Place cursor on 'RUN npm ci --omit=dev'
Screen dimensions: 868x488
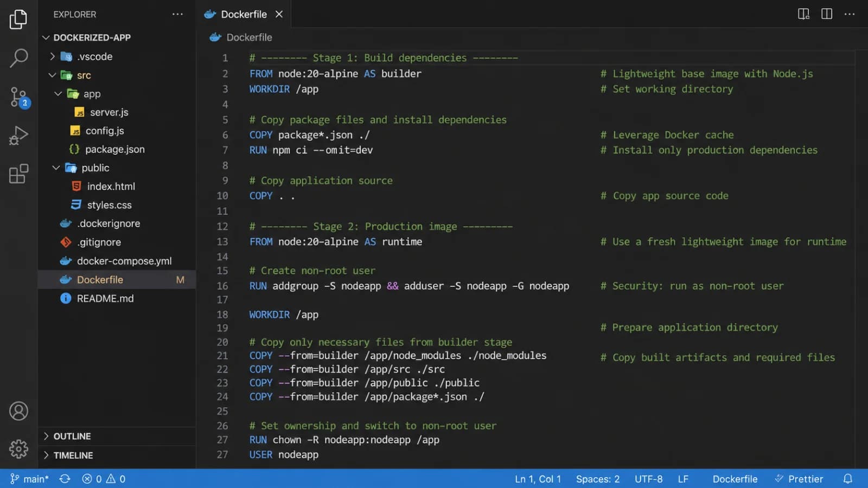[311, 150]
